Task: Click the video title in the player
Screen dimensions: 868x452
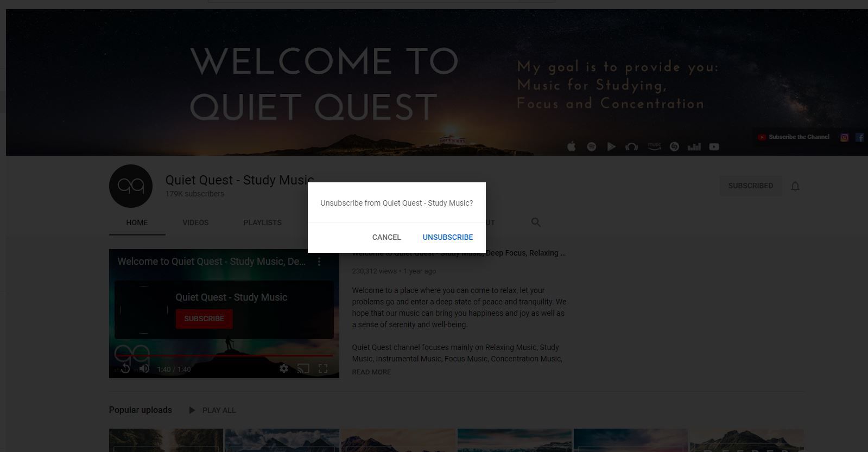Action: point(211,262)
